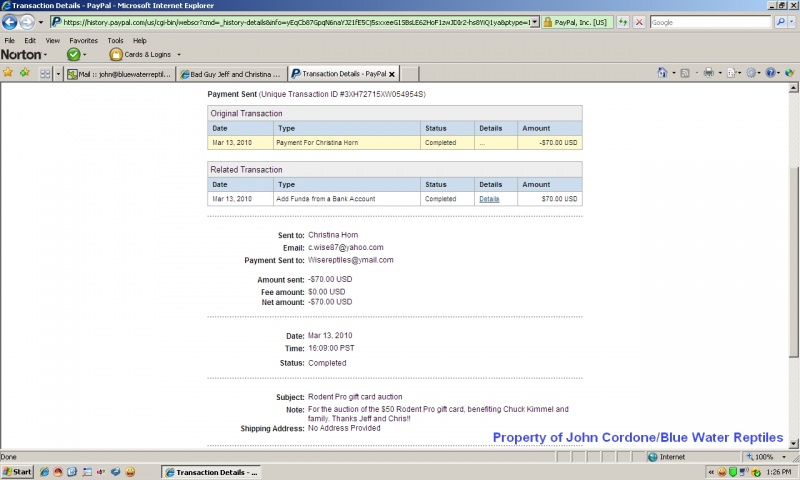Open Quick Tabs thumbnail view icon

coord(45,74)
